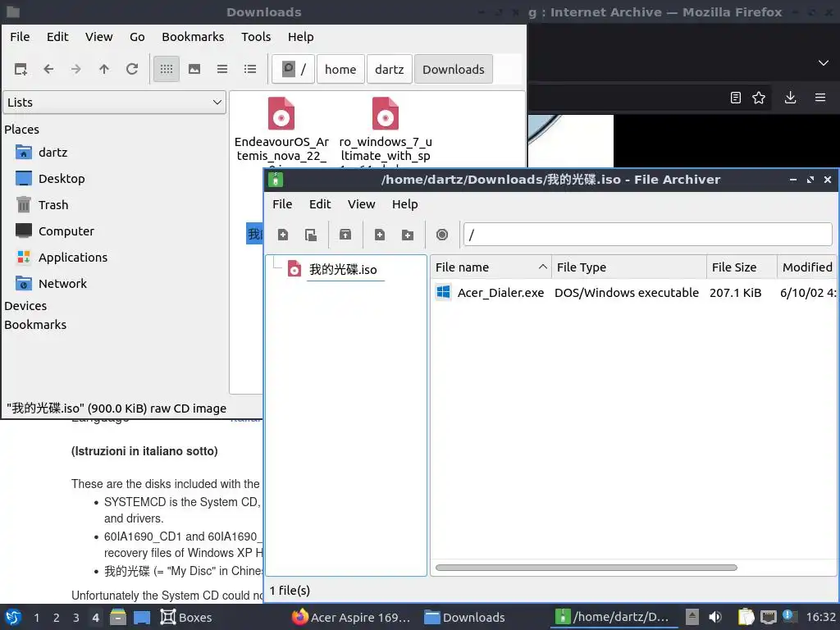
Task: Sort by File Type column header
Action: [629, 267]
